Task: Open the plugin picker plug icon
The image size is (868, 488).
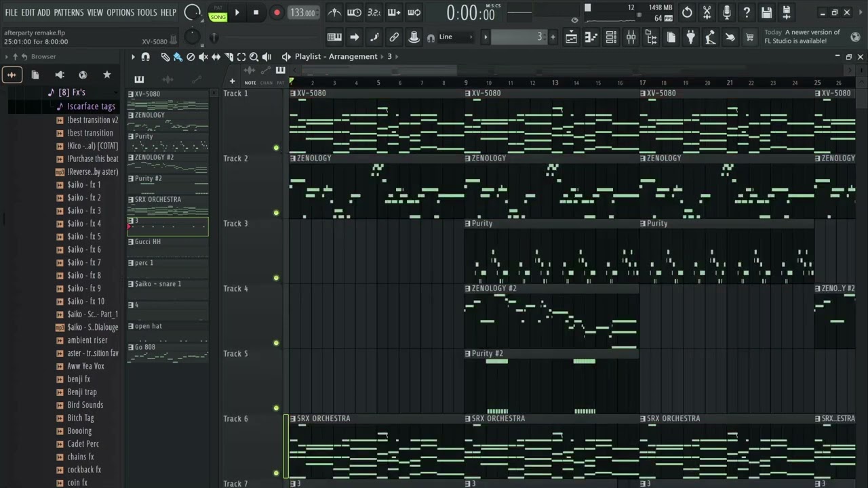Action: (690, 38)
